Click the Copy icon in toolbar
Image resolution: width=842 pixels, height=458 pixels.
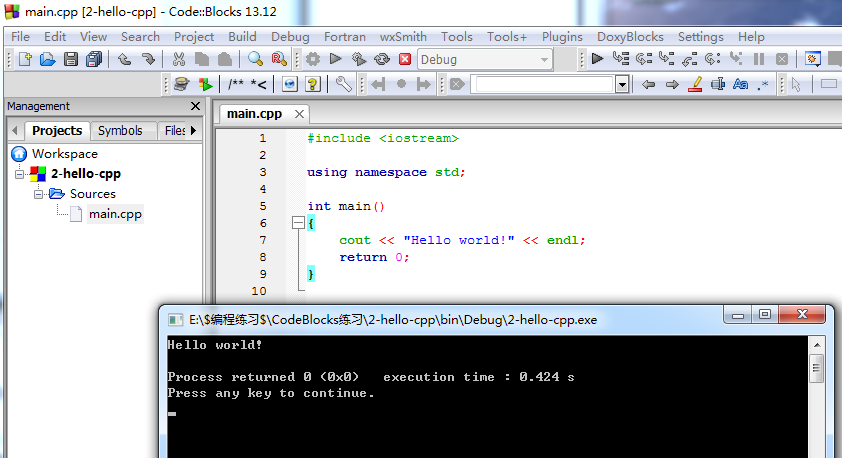(x=202, y=59)
